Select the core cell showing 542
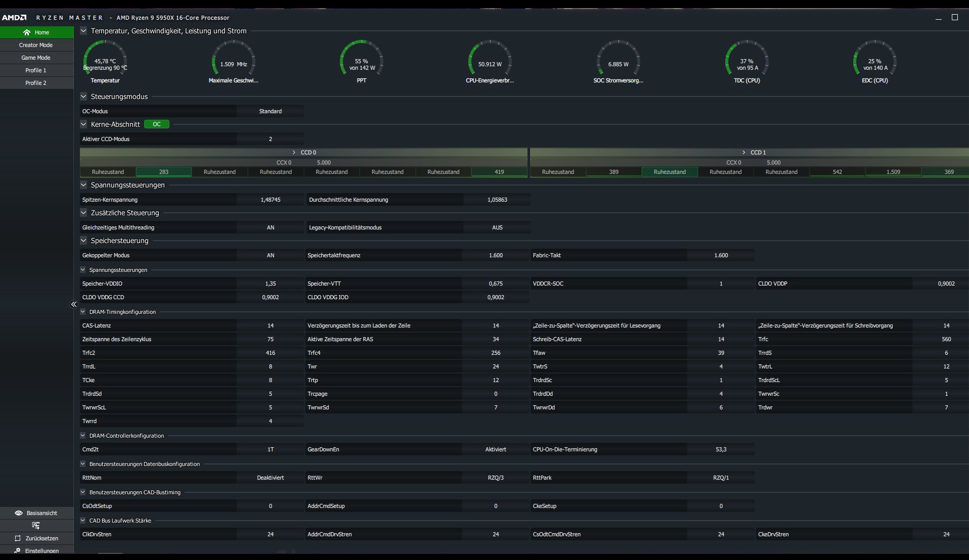 [x=838, y=172]
